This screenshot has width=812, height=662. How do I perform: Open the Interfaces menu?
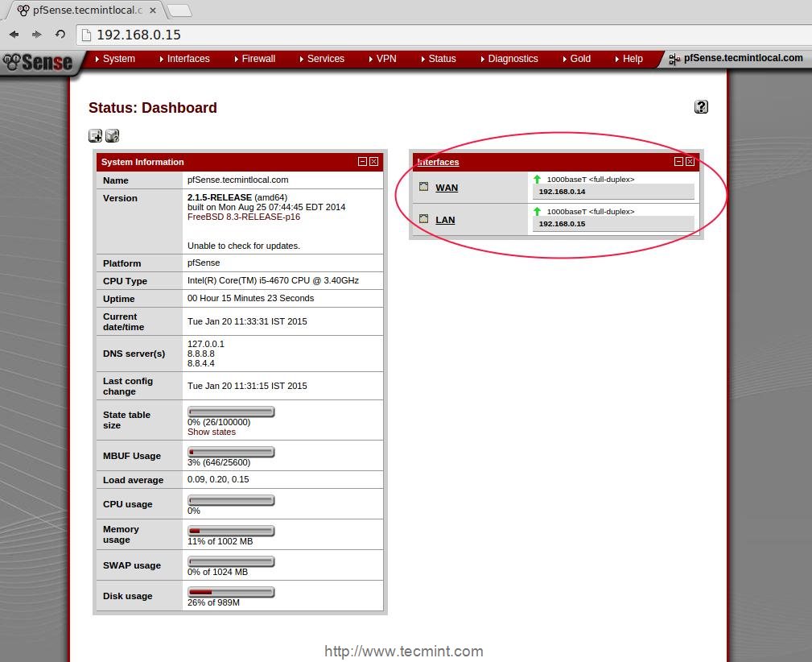coord(185,59)
